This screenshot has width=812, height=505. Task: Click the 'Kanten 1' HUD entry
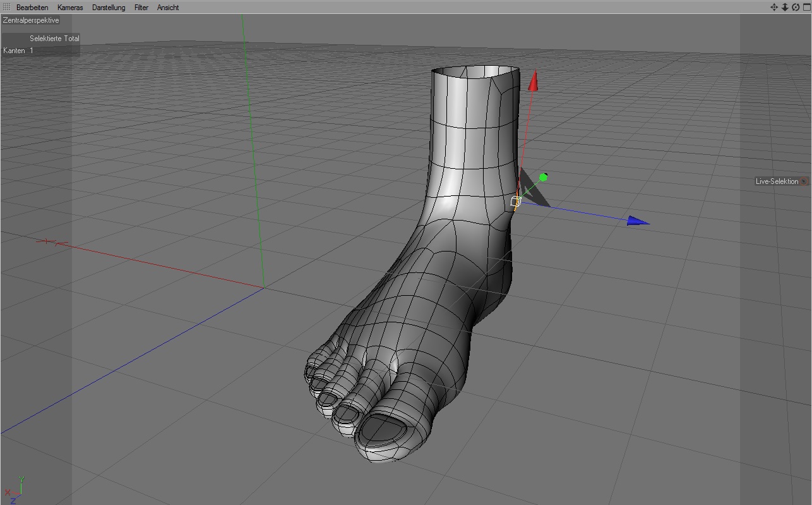click(x=18, y=51)
